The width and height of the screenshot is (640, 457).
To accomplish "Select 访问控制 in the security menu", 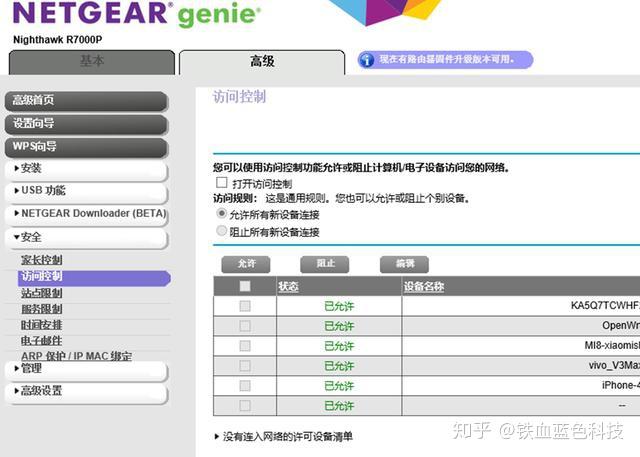I will tap(94, 278).
